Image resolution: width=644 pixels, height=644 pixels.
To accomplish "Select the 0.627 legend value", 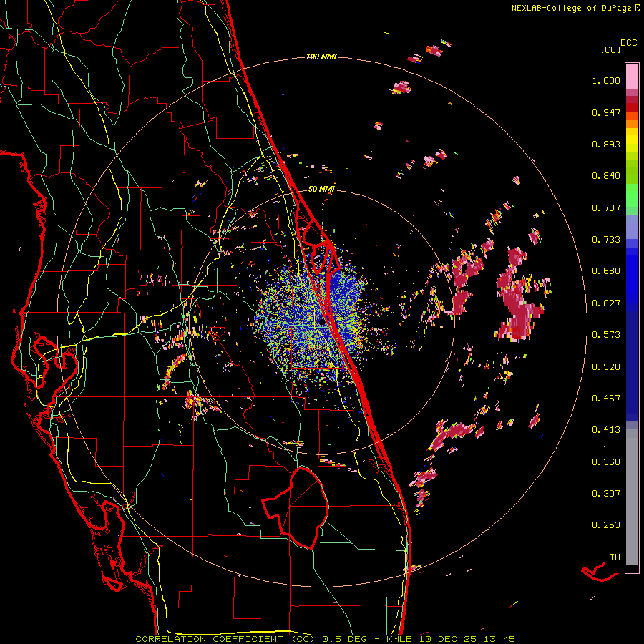I will (x=606, y=303).
